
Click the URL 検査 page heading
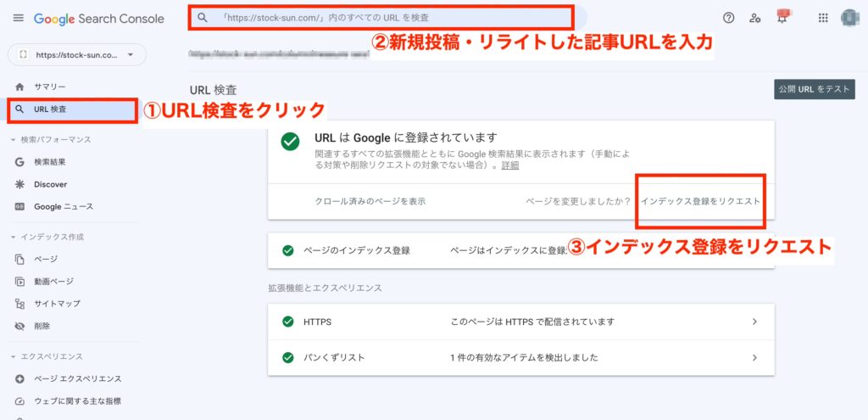tap(213, 91)
